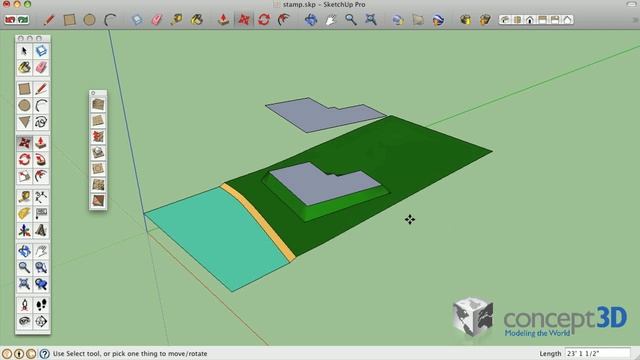640x360 pixels.
Task: Activate the Pan hand in the left palette
Action: click(x=41, y=251)
